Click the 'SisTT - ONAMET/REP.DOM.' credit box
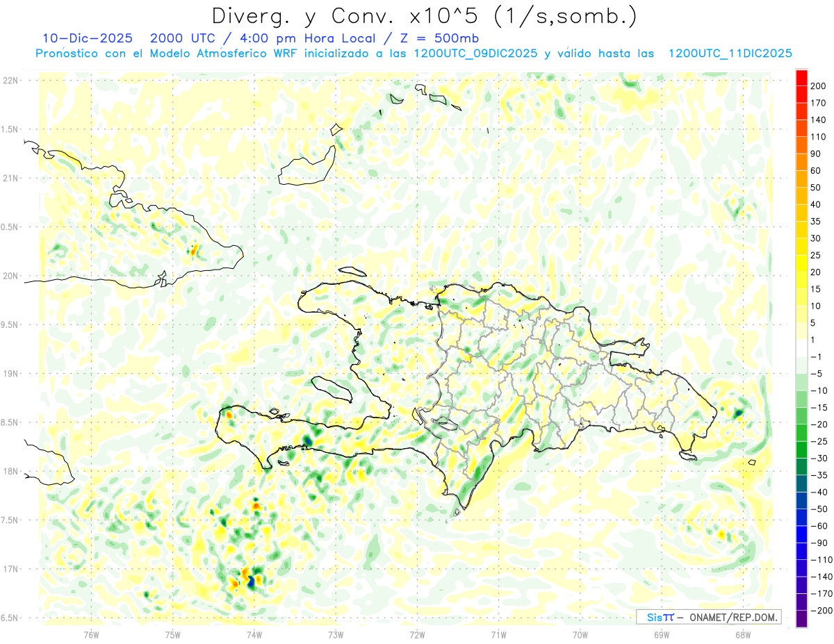Viewport: 834px width, 644px height. (708, 617)
